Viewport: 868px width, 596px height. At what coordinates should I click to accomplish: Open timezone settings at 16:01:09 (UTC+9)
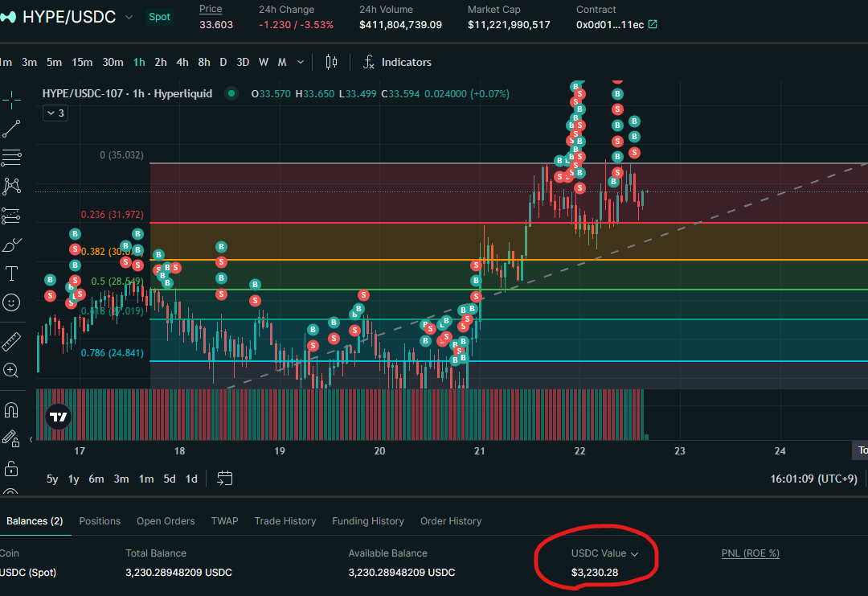point(813,479)
